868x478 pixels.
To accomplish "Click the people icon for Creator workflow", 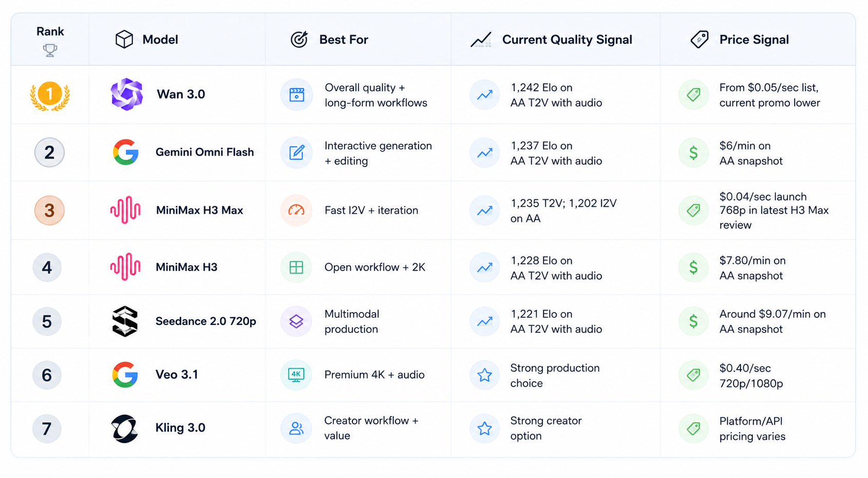I will [296, 428].
